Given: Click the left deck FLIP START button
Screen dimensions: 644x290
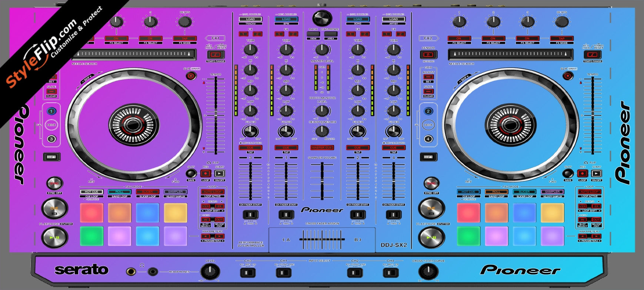Looking at the screenshot, I should click(x=220, y=173).
